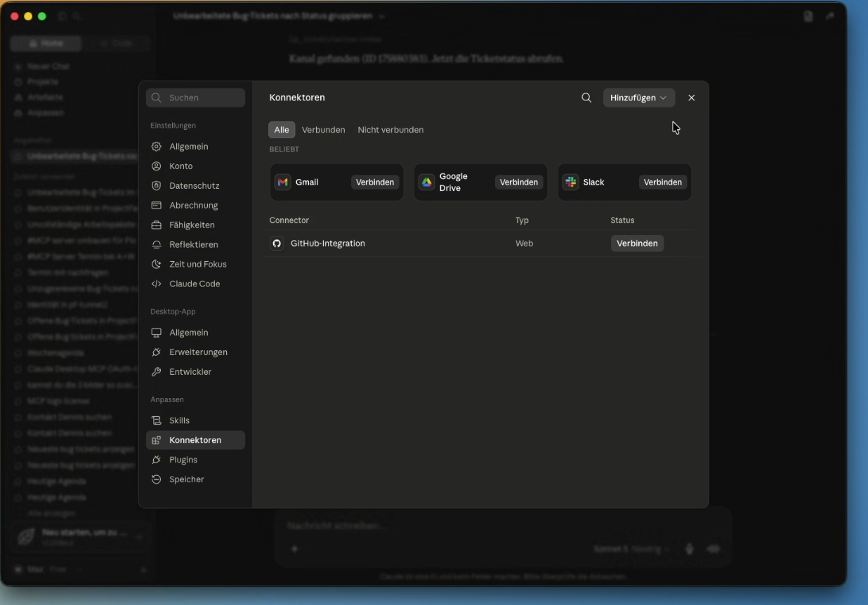Open Projekte in background sidebar
Viewport: 868px width, 605px height.
[x=42, y=81]
